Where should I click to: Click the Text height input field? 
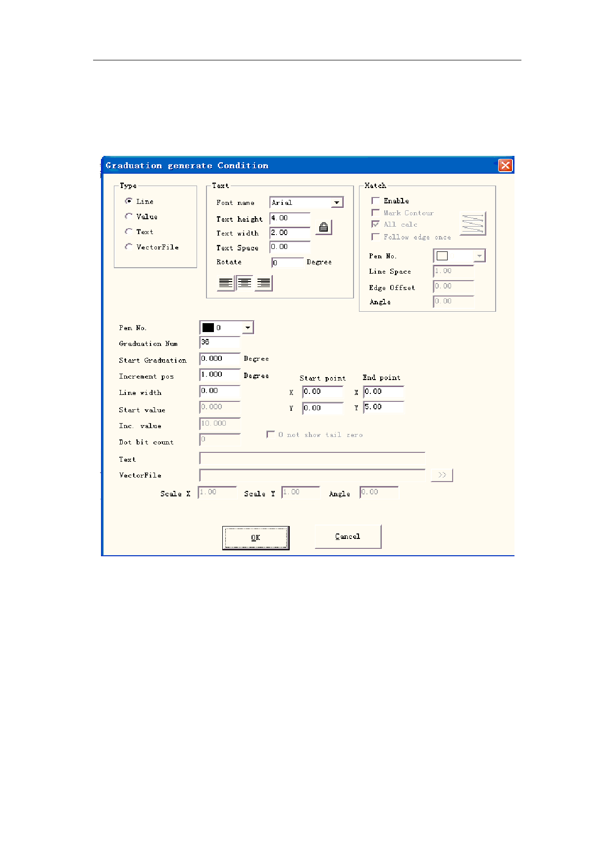(290, 218)
